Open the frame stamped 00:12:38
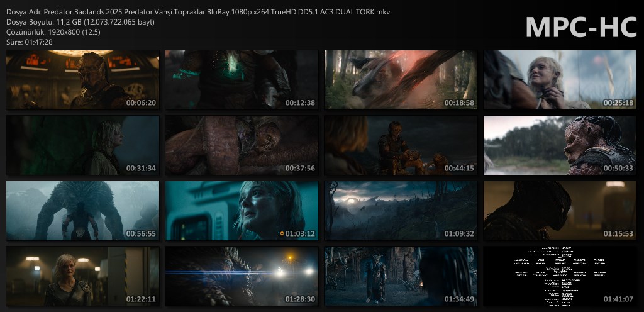 241,80
